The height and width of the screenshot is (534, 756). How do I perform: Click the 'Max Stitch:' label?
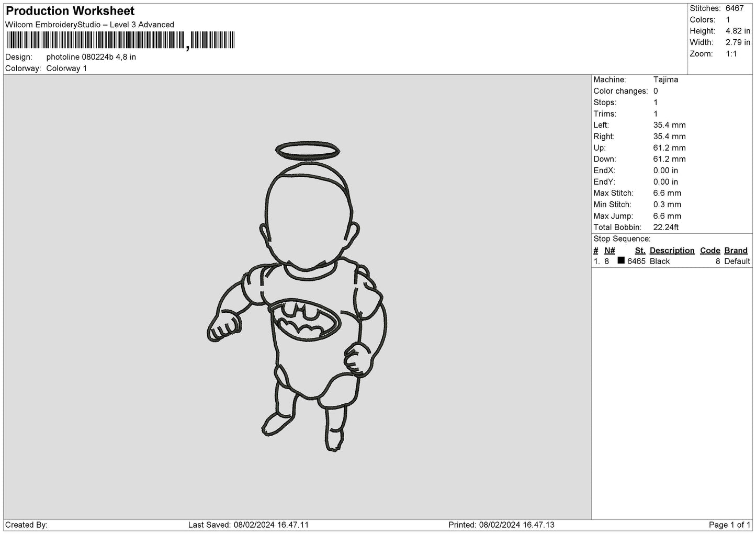coord(613,193)
